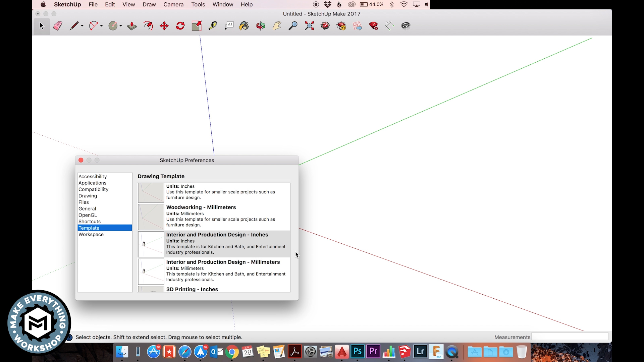Screen dimensions: 644x362
Task: Open Finder from the dock
Action: [x=122, y=352]
